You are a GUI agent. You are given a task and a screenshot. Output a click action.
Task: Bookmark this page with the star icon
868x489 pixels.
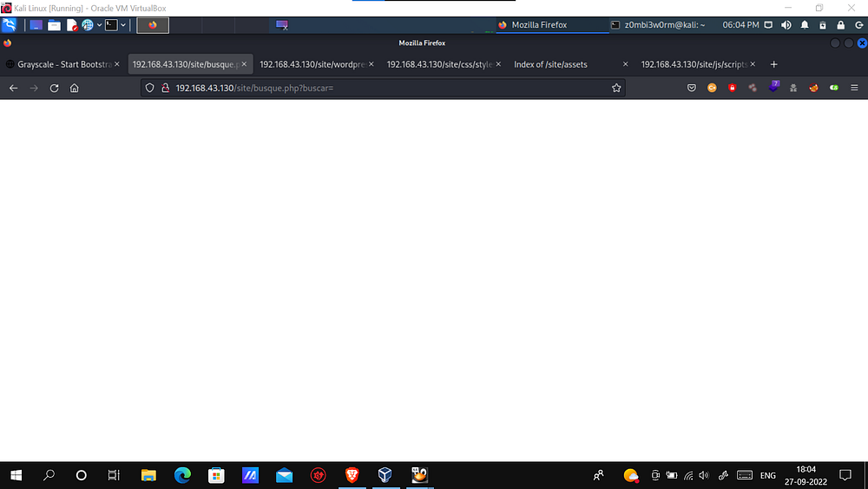pos(616,88)
